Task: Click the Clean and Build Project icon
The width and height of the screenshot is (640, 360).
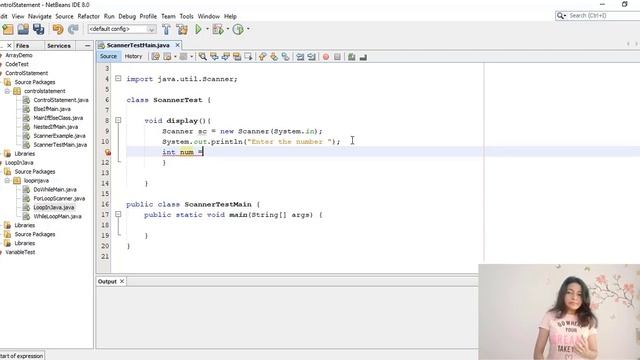Action: pyautogui.click(x=182, y=29)
